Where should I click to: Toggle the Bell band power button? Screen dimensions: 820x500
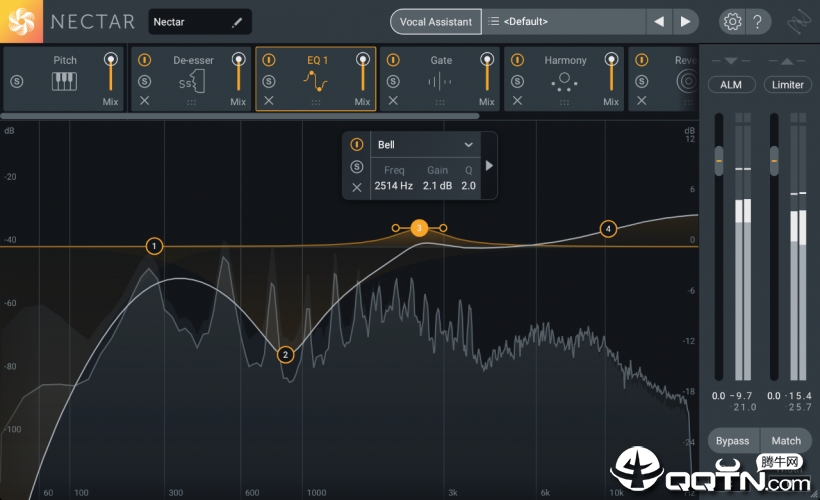pyautogui.click(x=357, y=144)
